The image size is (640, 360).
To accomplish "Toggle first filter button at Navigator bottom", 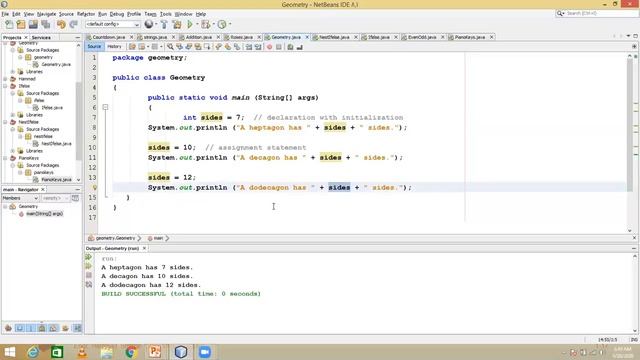I will click(8, 328).
